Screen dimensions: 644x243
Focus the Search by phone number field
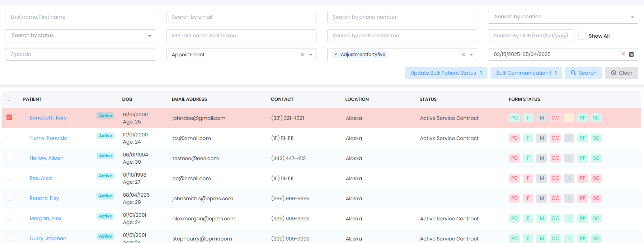point(402,17)
